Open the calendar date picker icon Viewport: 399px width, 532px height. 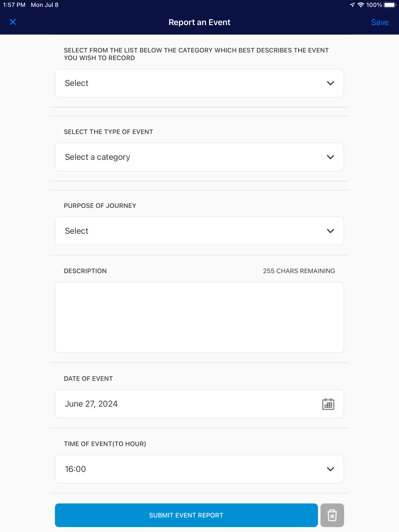tap(328, 404)
